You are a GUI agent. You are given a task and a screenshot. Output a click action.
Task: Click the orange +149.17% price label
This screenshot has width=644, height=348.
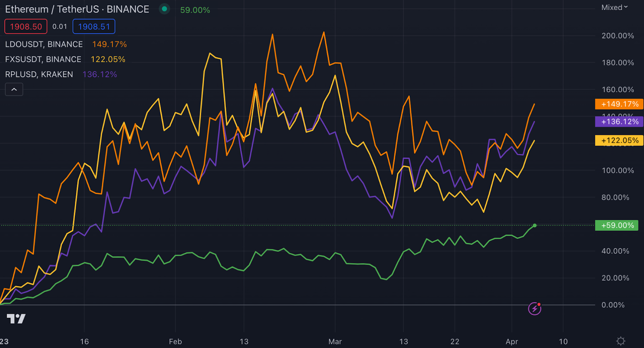coord(619,104)
